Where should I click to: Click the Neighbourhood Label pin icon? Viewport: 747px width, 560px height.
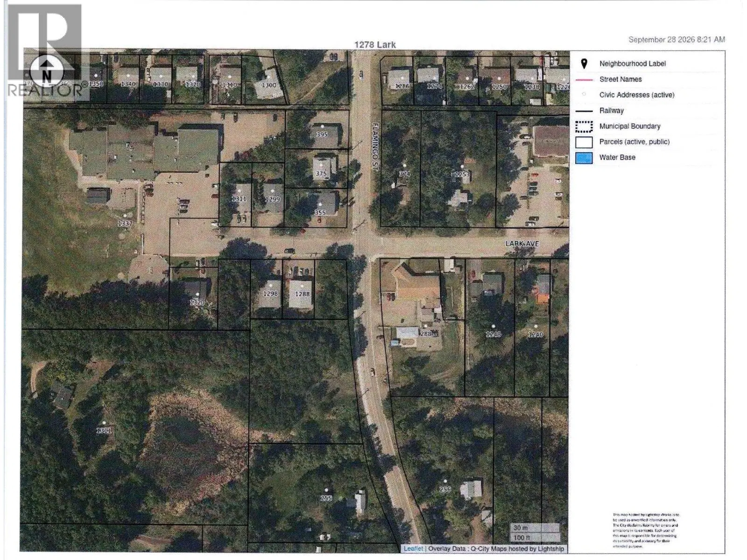coord(584,63)
